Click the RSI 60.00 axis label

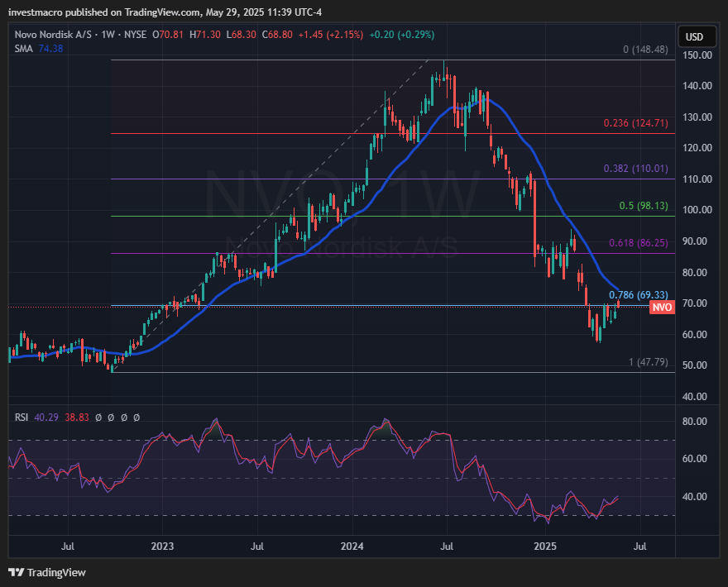pos(695,459)
